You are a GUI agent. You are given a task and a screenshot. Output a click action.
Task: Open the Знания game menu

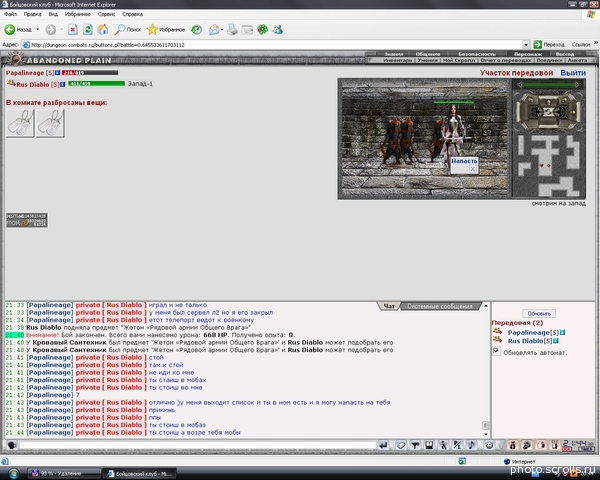tap(394, 54)
